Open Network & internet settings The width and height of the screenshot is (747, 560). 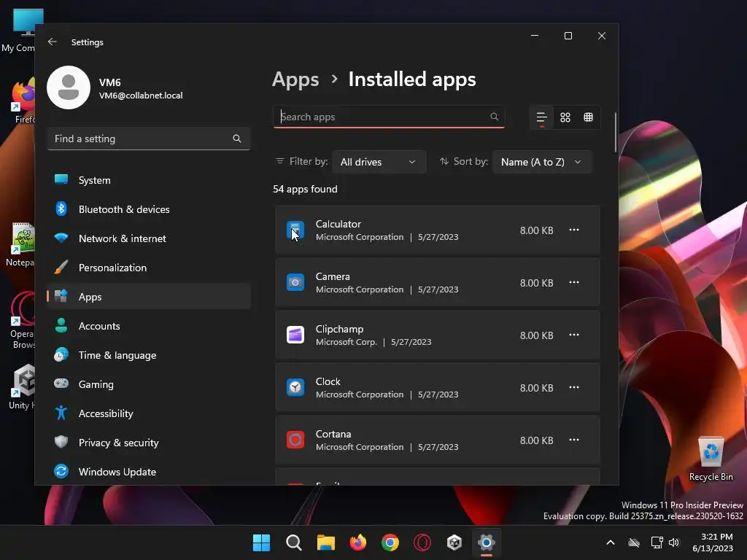tap(149, 238)
